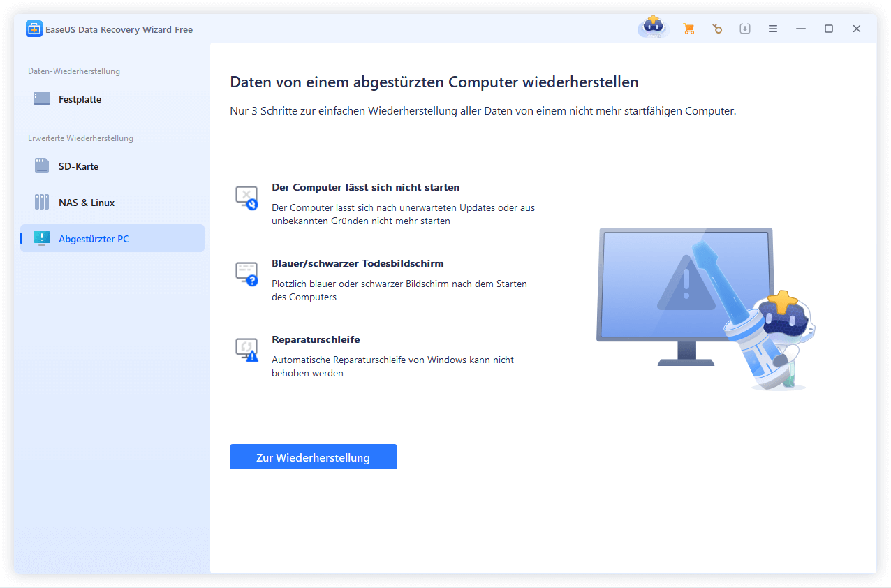Viewport: 891px width, 588px height.
Task: Click the page title about abgestürzten Computer
Action: pyautogui.click(x=434, y=82)
